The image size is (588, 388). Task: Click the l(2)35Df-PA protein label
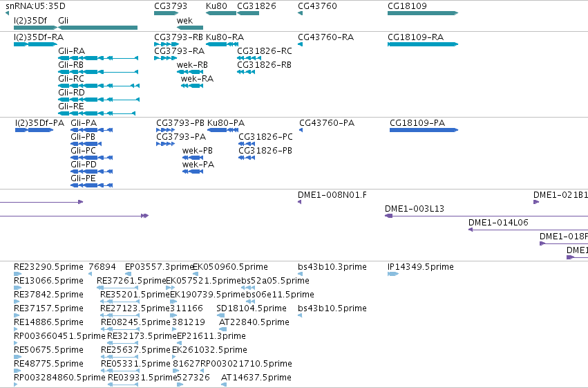39,123
